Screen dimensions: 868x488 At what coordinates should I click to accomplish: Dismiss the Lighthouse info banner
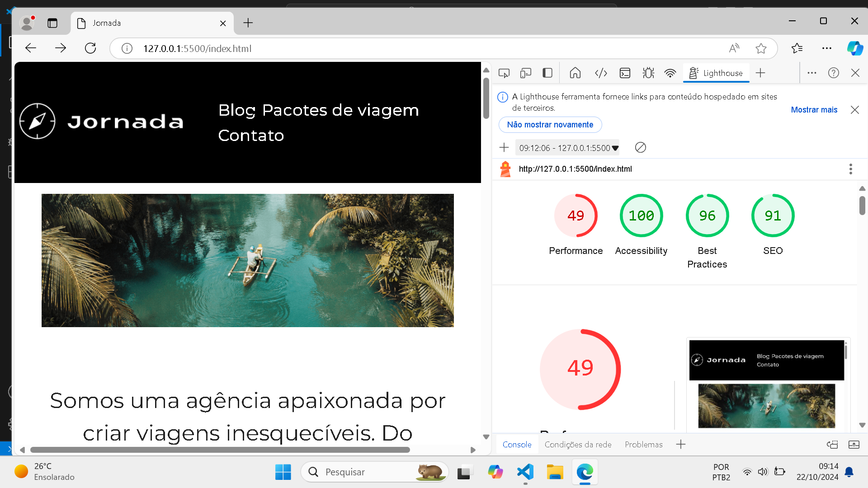[x=855, y=110]
